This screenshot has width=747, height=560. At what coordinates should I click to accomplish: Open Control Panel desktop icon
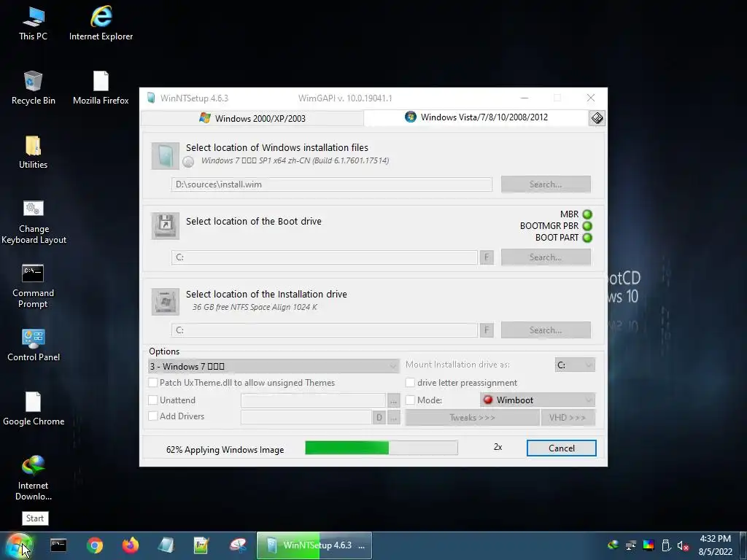tap(34, 345)
